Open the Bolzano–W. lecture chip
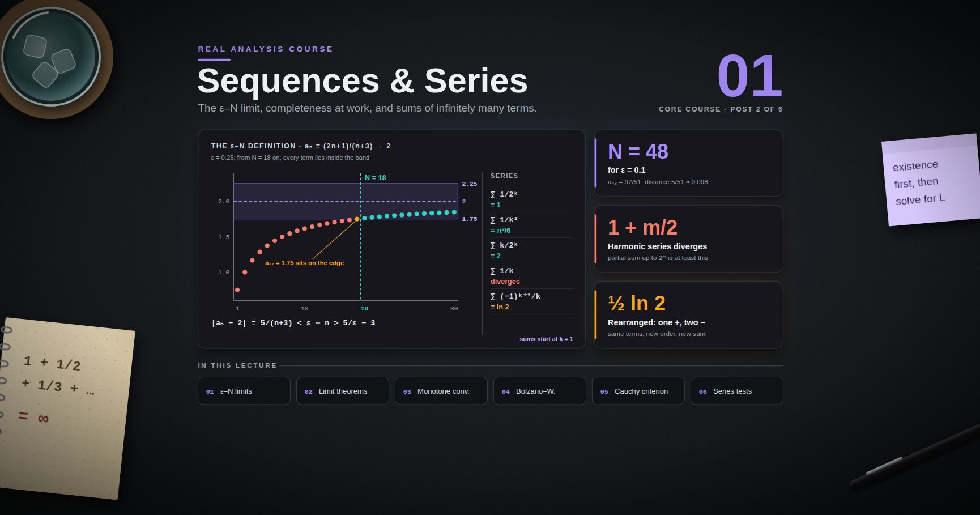The image size is (980, 515). [x=539, y=391]
